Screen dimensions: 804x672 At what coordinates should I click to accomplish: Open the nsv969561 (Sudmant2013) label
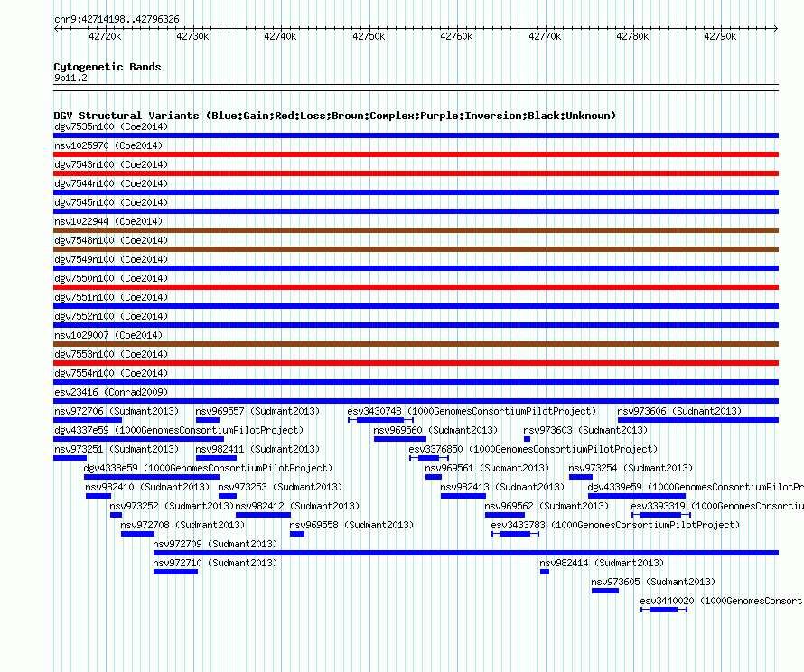(487, 468)
